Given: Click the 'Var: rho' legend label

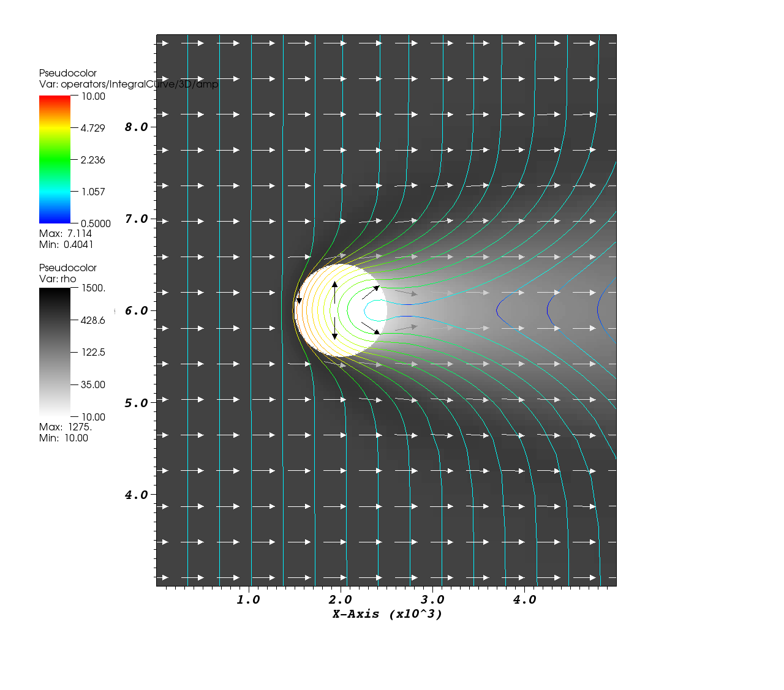Looking at the screenshot, I should click(x=58, y=279).
